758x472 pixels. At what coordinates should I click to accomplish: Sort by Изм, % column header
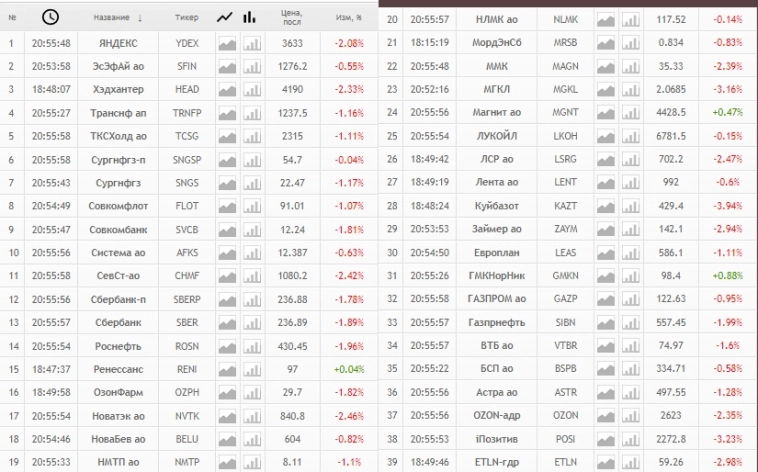349,17
